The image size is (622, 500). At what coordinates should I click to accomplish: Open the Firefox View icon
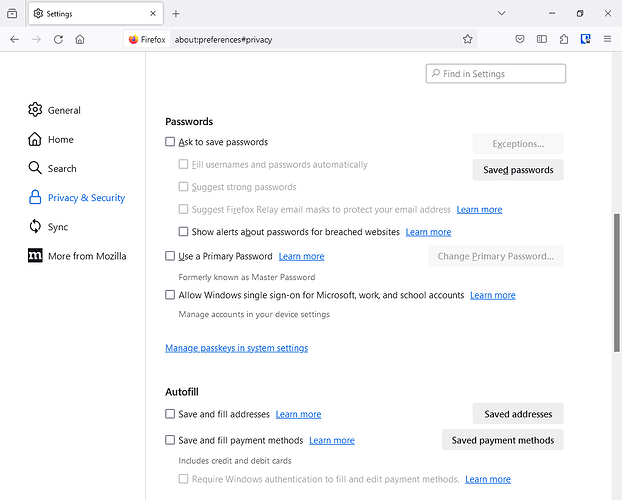[x=12, y=13]
